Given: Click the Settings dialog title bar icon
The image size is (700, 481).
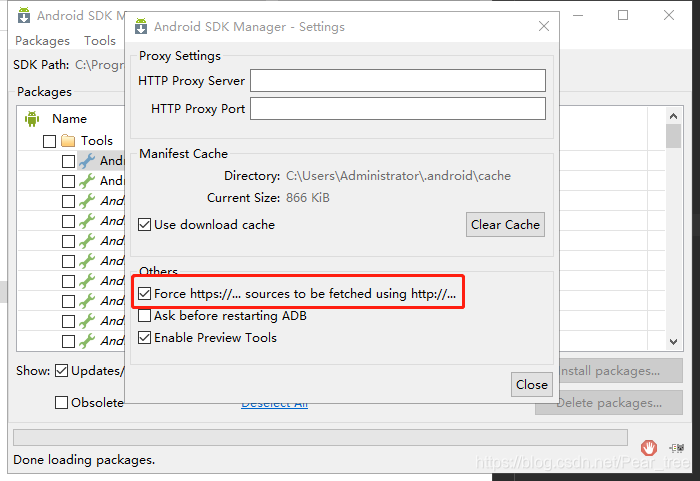Looking at the screenshot, I should pos(141,26).
